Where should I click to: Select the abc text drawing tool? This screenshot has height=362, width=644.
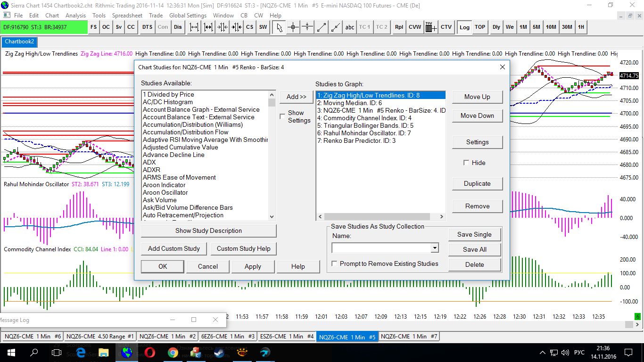click(350, 27)
